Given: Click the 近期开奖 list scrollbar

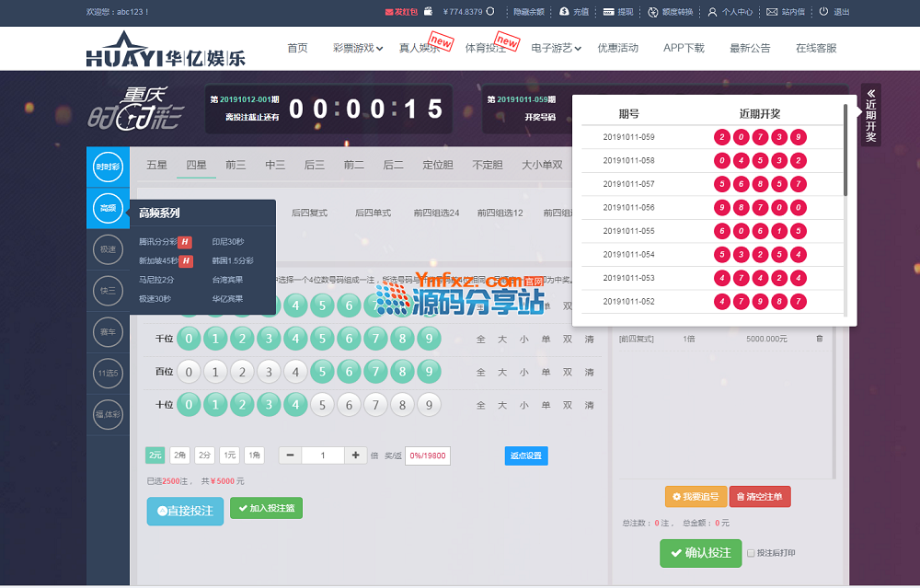Looking at the screenshot, I should 845,152.
